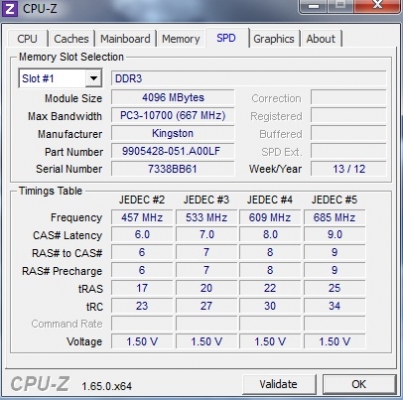The image size is (403, 400).
Task: Close the CPU-Z window
Action: (377, 6)
